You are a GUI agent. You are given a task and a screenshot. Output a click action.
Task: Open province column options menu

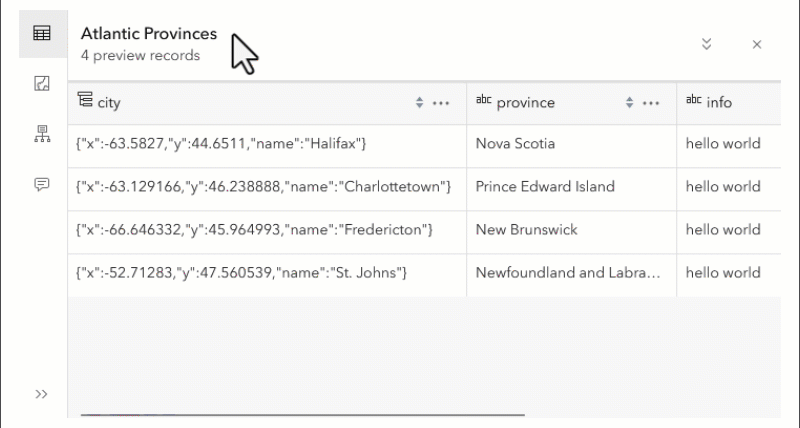pyautogui.click(x=651, y=102)
